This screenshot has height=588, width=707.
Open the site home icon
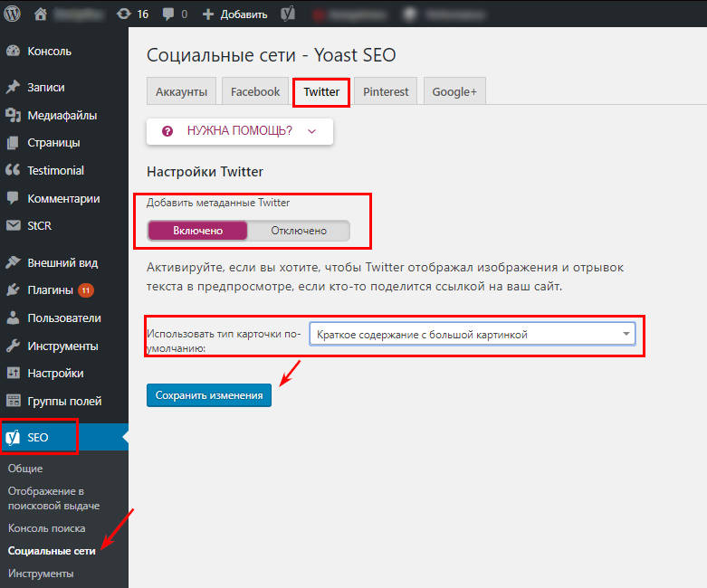[x=41, y=14]
